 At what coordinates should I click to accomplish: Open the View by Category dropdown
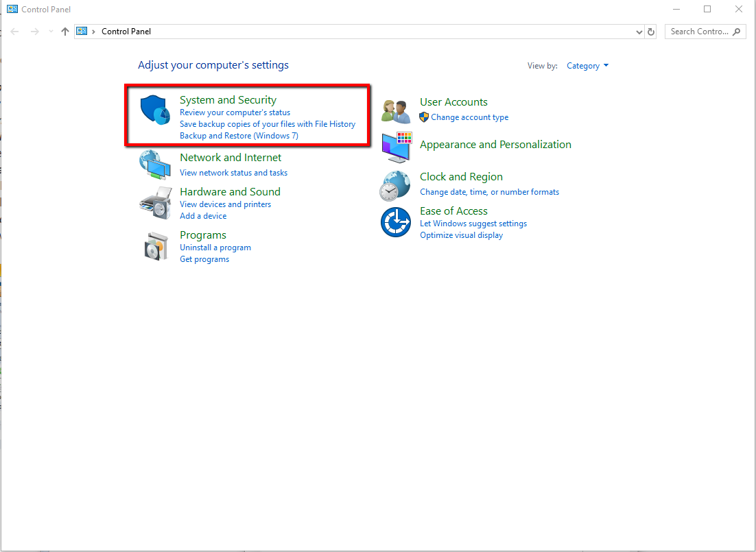click(x=587, y=66)
